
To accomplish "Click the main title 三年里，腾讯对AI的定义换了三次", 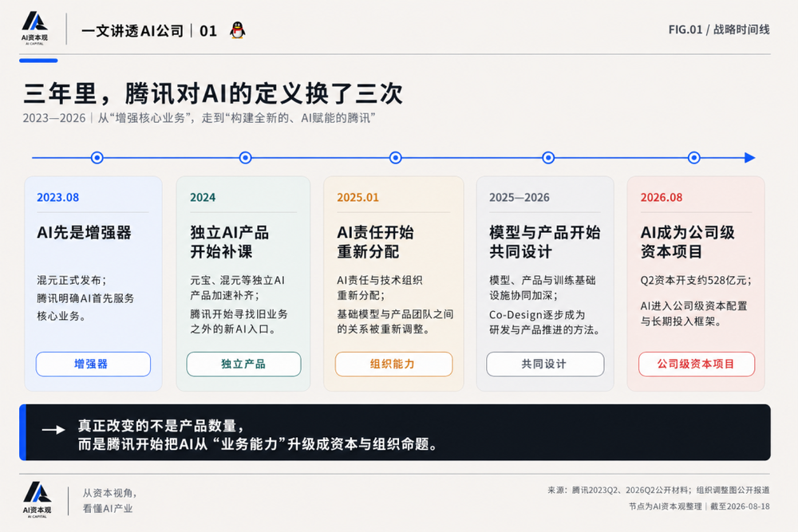I will (213, 93).
